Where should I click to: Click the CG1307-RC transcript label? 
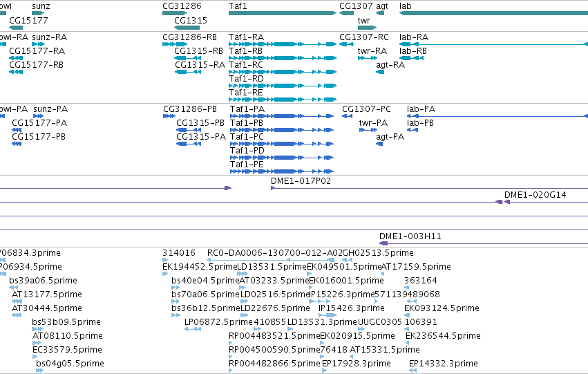[364, 37]
